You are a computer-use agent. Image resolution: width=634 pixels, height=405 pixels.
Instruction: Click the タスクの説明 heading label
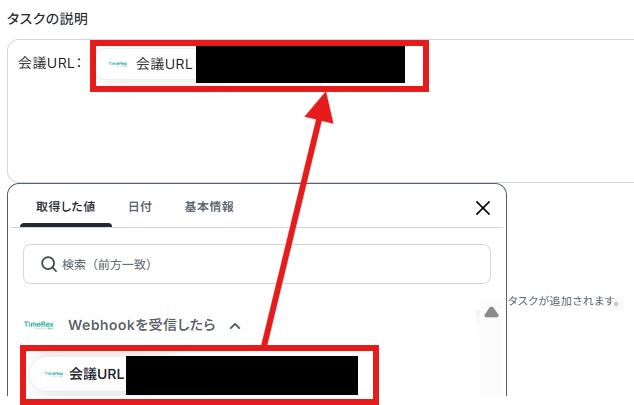[x=47, y=19]
